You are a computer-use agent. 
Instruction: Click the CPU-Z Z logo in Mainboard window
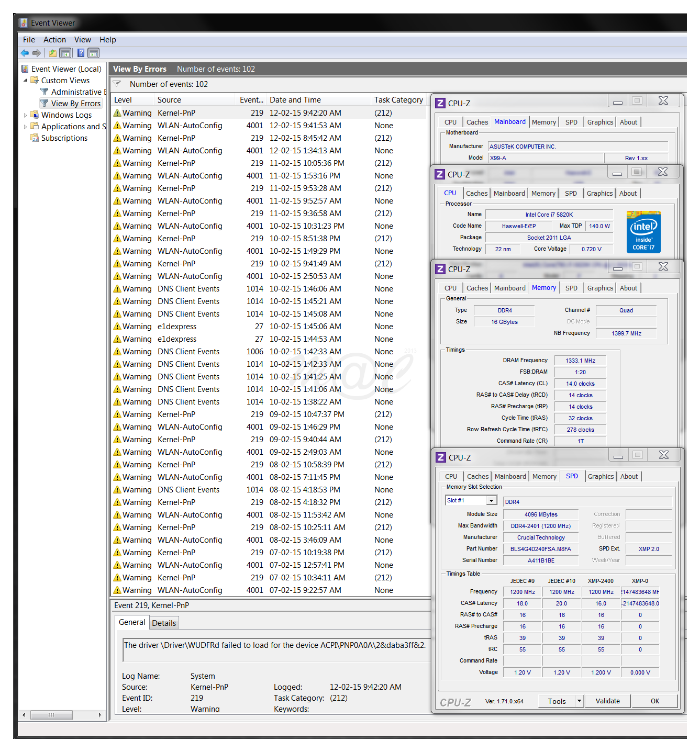click(441, 103)
